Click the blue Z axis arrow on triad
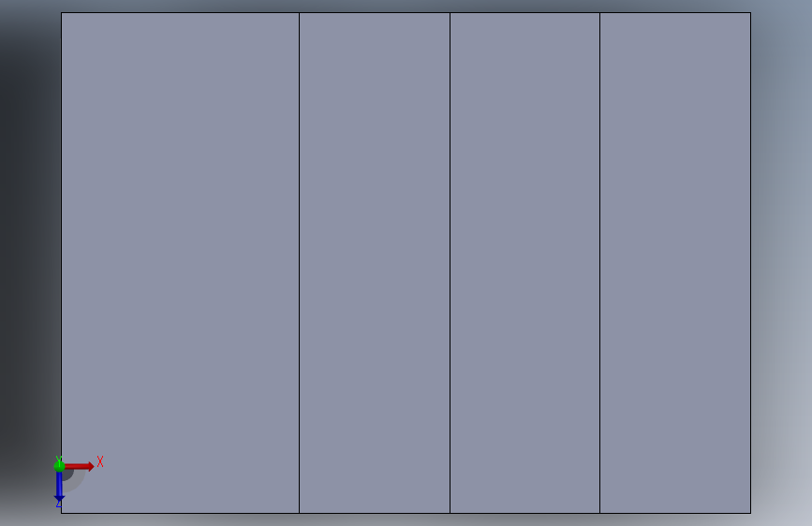This screenshot has height=526, width=812. coord(59,487)
